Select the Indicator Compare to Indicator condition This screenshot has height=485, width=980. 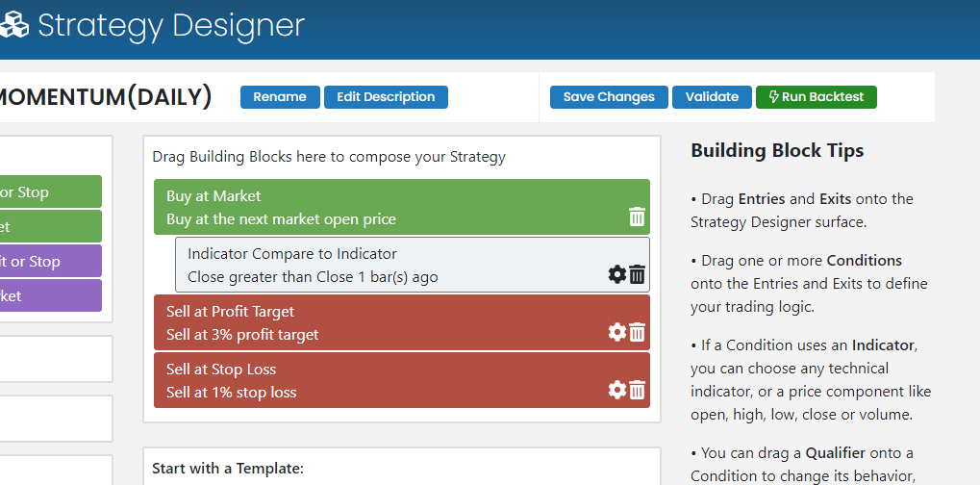pos(385,266)
